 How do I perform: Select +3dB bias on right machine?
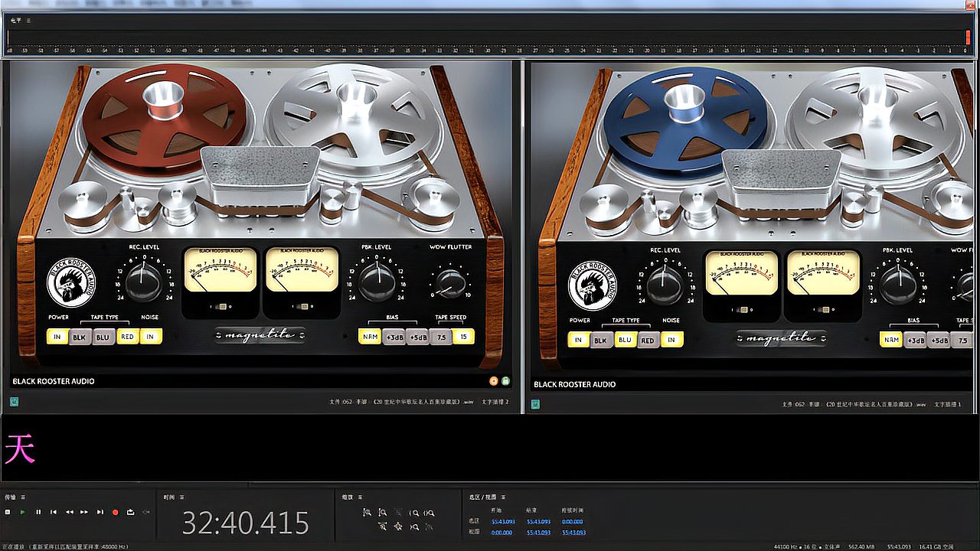pyautogui.click(x=916, y=340)
